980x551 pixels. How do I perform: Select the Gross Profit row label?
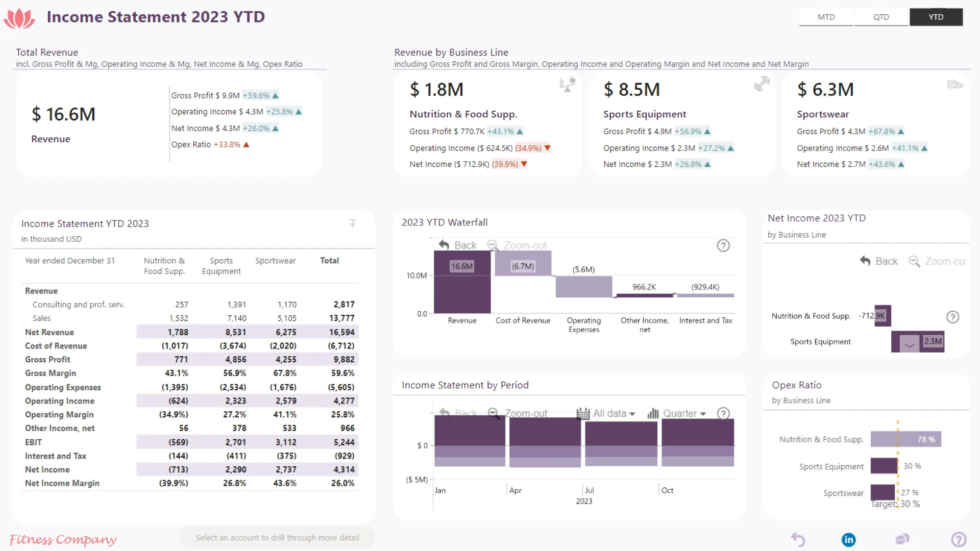[47, 360]
